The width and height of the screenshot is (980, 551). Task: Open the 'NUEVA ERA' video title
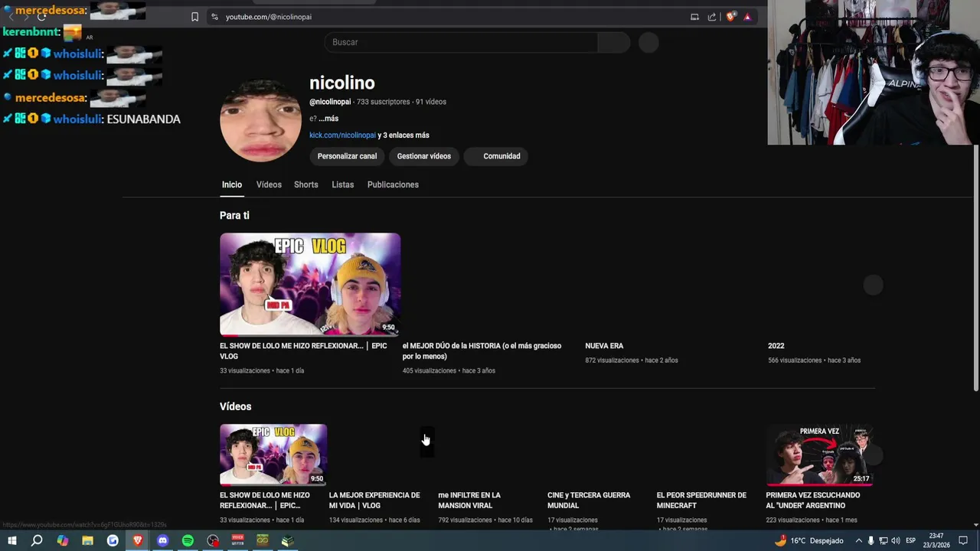[604, 346]
